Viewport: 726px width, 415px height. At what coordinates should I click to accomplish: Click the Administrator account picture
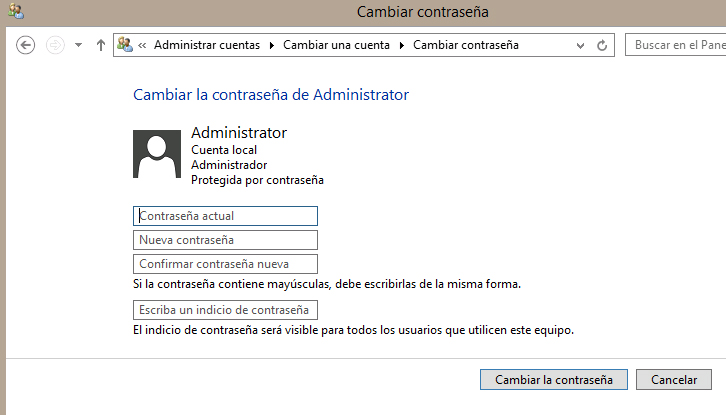[157, 153]
